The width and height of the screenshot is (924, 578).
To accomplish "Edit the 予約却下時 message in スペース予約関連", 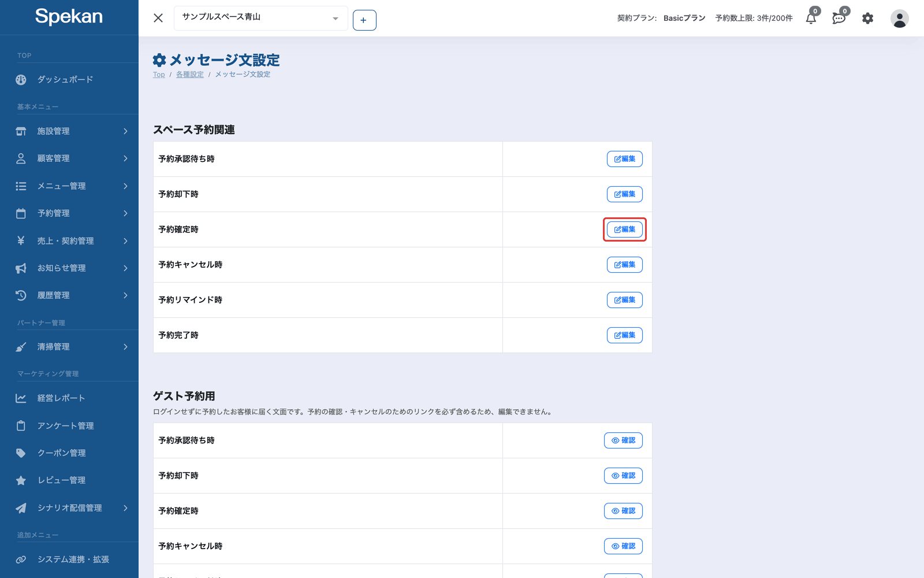I will (624, 194).
